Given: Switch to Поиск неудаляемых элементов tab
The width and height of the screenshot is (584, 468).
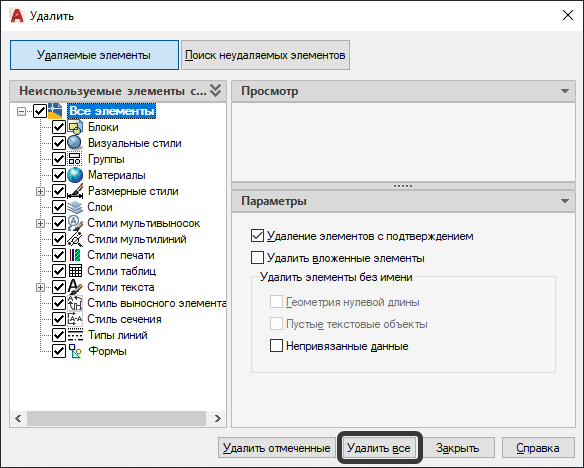Looking at the screenshot, I should [265, 55].
